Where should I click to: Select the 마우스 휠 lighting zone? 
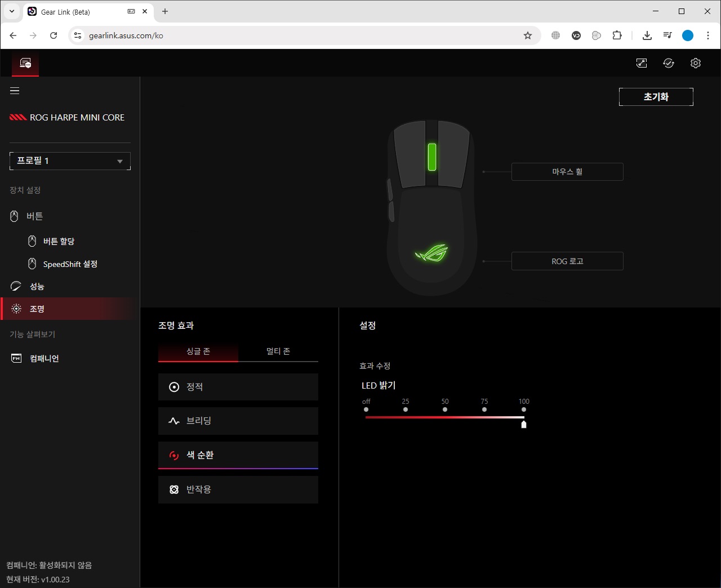click(x=567, y=172)
